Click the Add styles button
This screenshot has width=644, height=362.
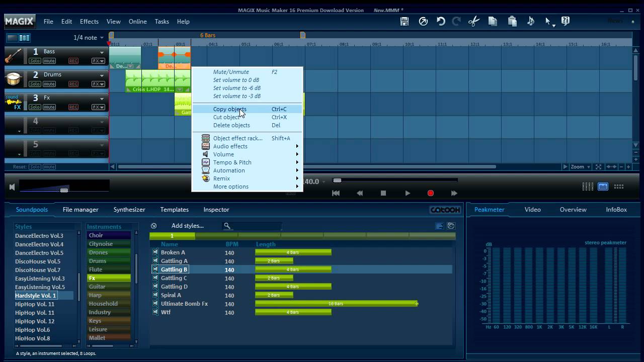coord(187,226)
